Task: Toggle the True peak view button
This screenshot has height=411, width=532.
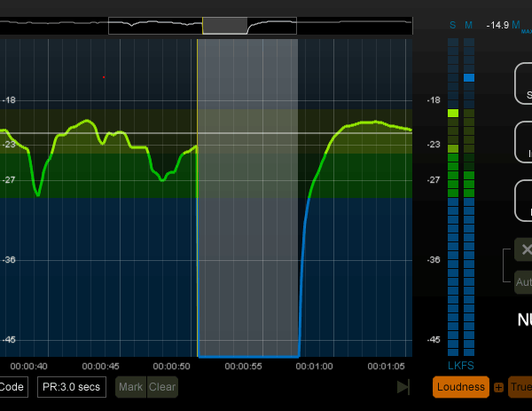Action: click(x=520, y=387)
